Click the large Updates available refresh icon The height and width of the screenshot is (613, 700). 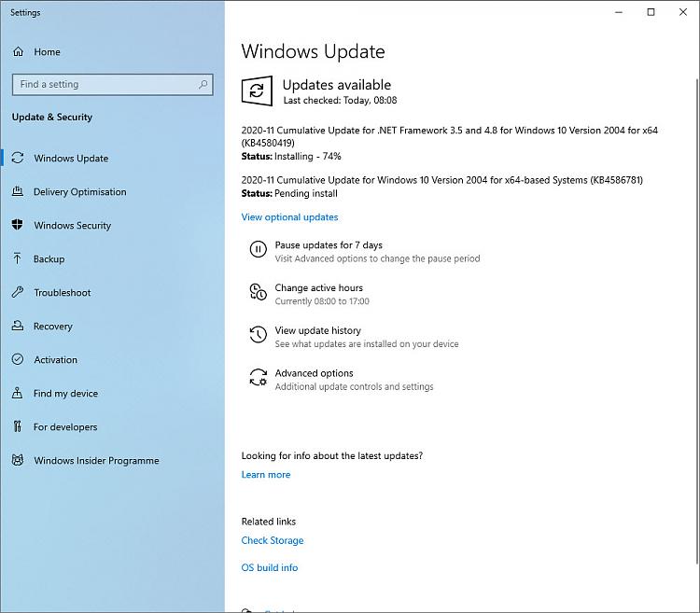pos(257,91)
